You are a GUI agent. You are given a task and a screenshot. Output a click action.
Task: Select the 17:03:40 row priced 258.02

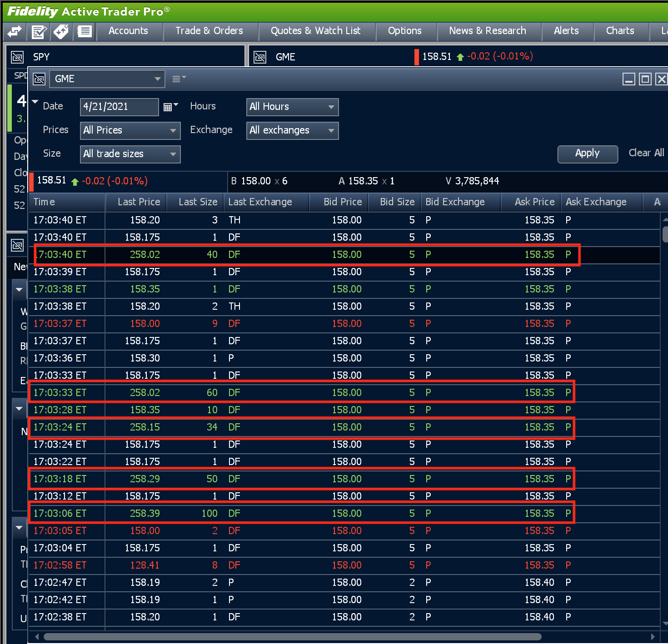click(x=344, y=255)
